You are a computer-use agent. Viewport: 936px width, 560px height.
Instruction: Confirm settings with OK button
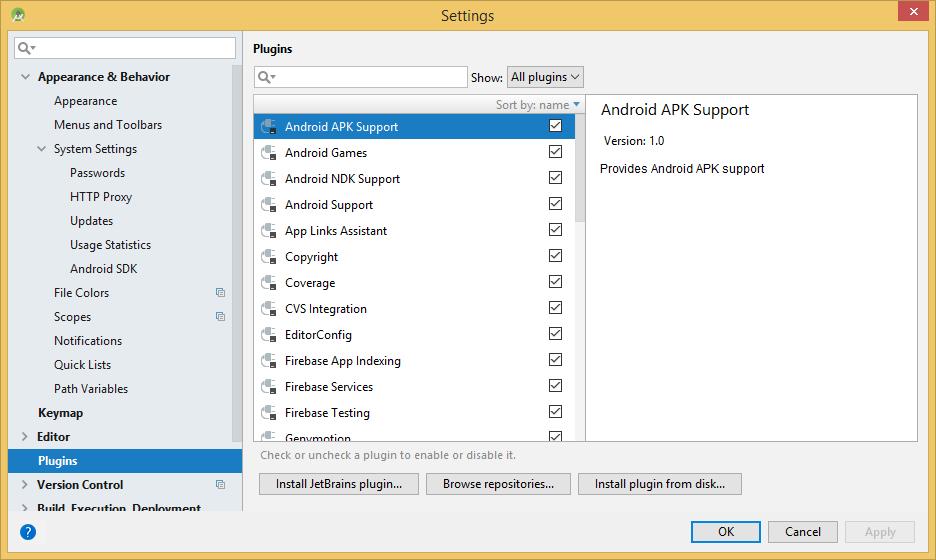(x=726, y=532)
